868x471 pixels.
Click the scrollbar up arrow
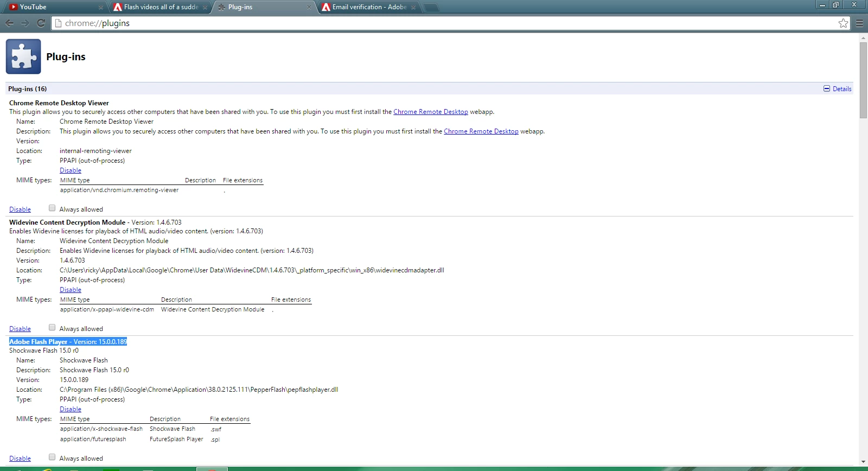863,38
